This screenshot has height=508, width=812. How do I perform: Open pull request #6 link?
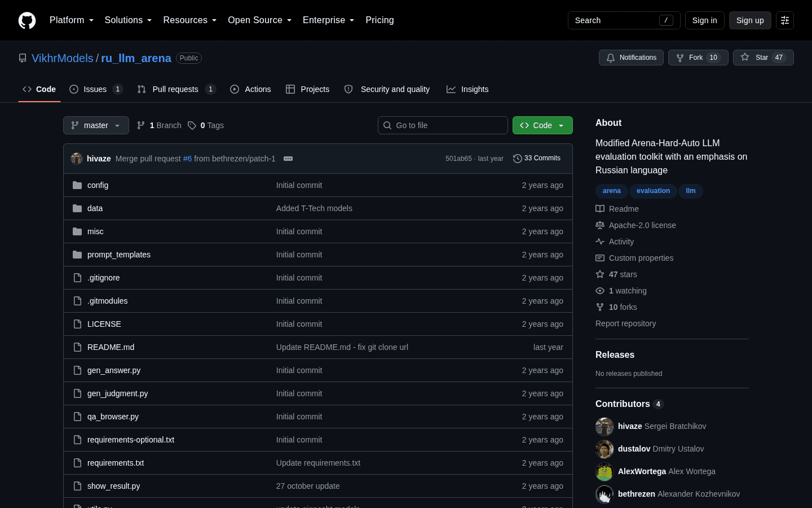[x=188, y=159]
